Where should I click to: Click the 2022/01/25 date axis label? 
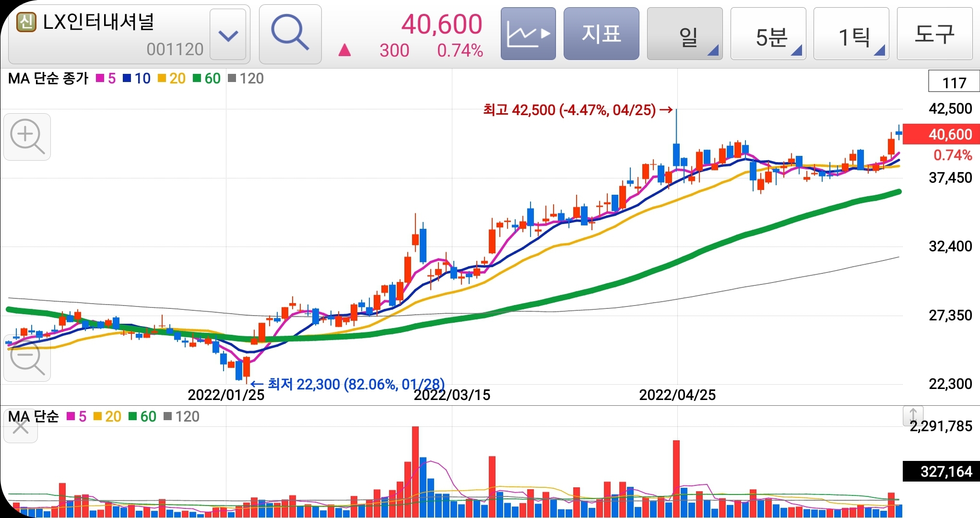226,395
